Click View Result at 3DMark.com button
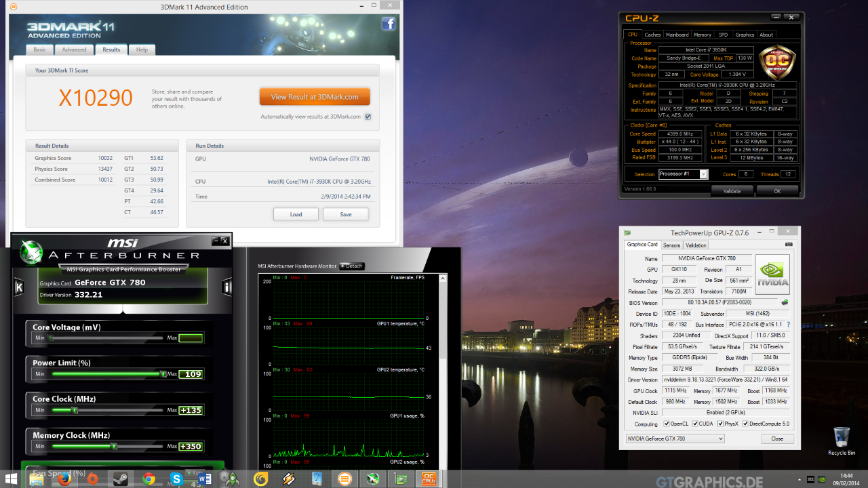 pyautogui.click(x=315, y=97)
